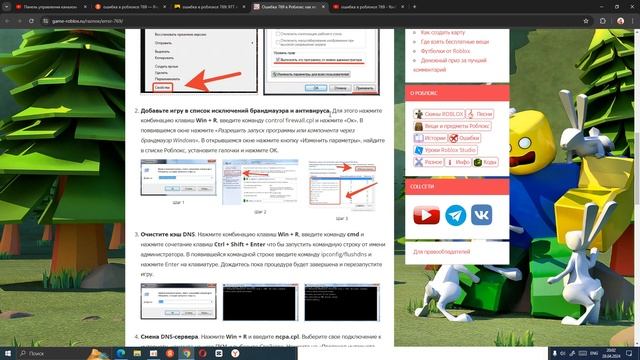
Task: Open a new browser tab
Action: (414, 7)
